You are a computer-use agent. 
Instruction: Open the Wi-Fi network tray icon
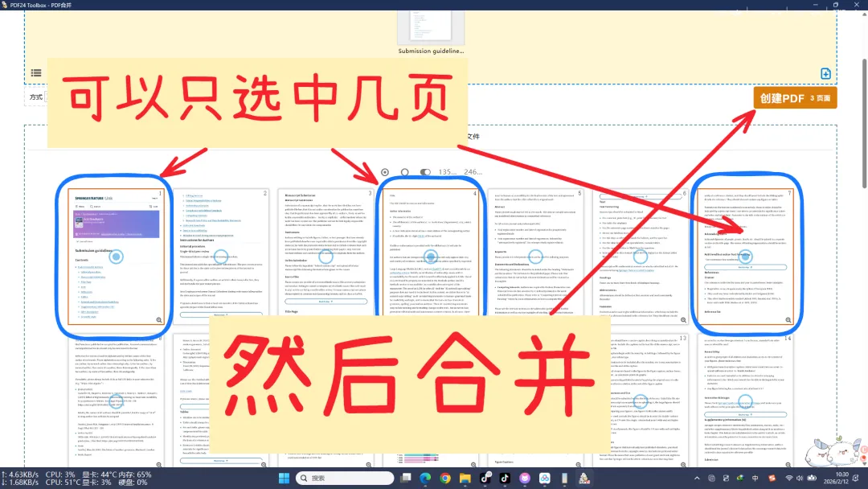point(789,478)
